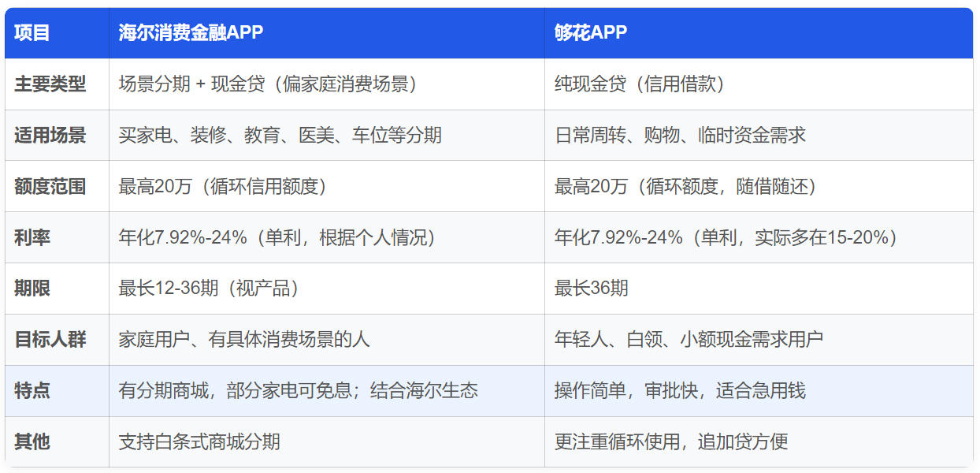
Task: Click the 额度范围 row label
Action: point(50,187)
